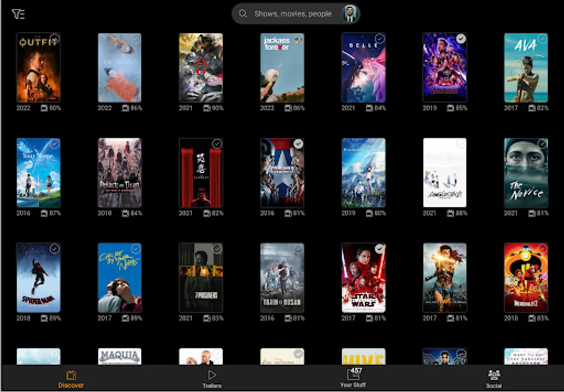This screenshot has width=564, height=392.
Task: Open the Social tab
Action: click(494, 379)
